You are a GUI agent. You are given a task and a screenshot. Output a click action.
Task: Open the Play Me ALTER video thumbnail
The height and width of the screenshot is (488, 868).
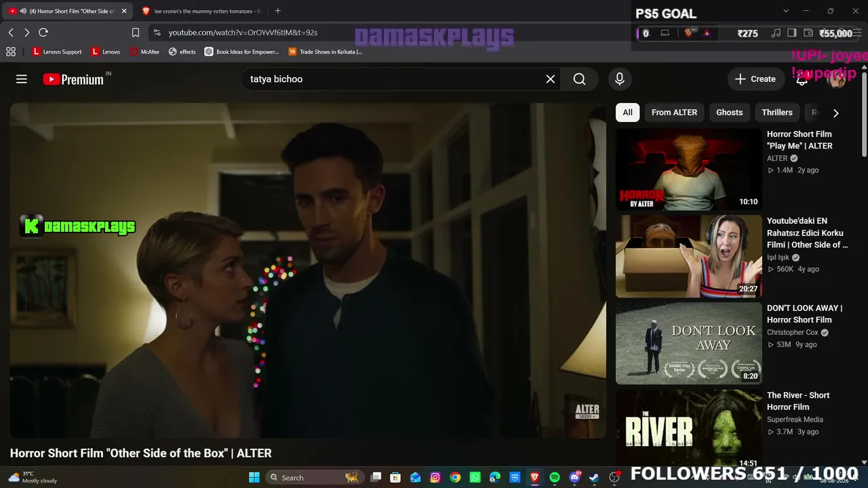[x=688, y=169]
